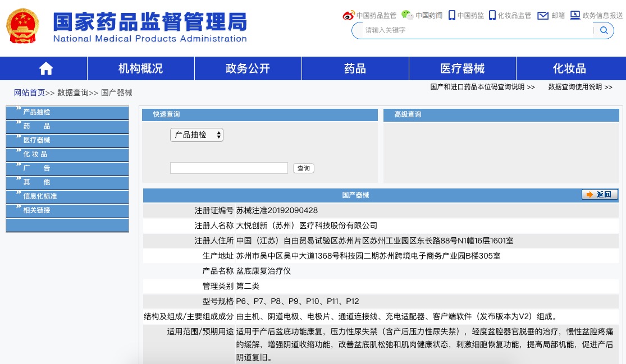Open the Weibo 中国药品监管 icon
This screenshot has width=626, height=364.
point(348,16)
